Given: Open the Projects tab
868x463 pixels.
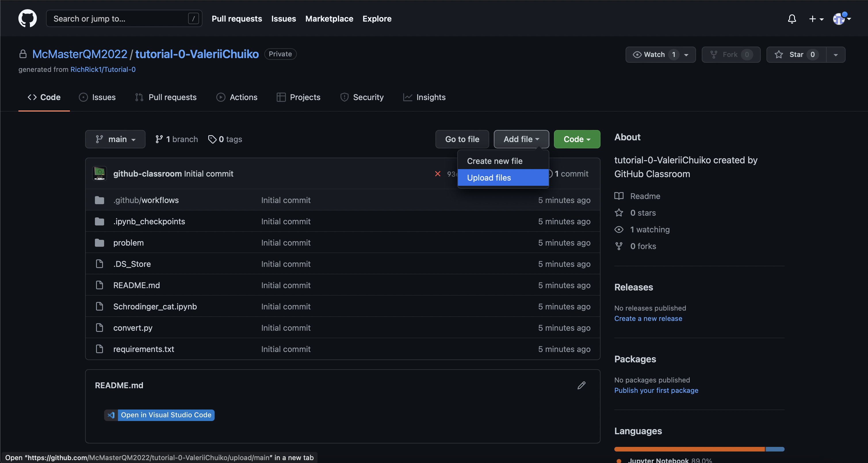Looking at the screenshot, I should point(299,97).
